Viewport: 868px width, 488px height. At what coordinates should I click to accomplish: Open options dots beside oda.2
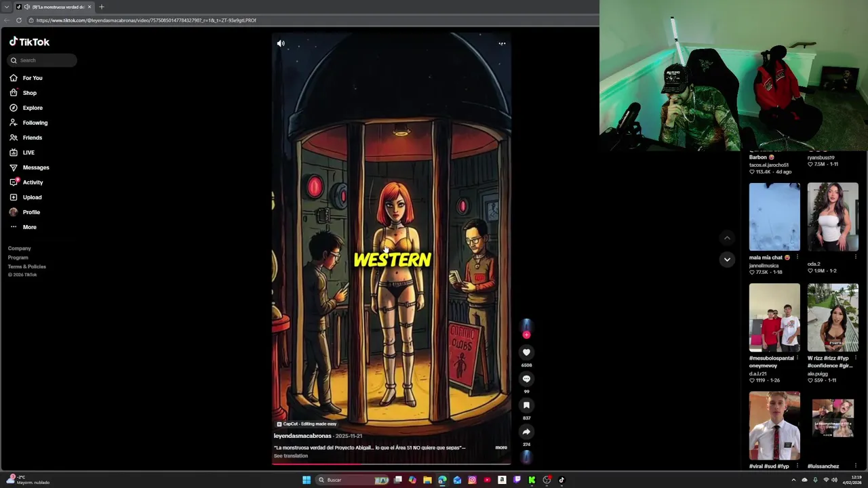click(855, 258)
